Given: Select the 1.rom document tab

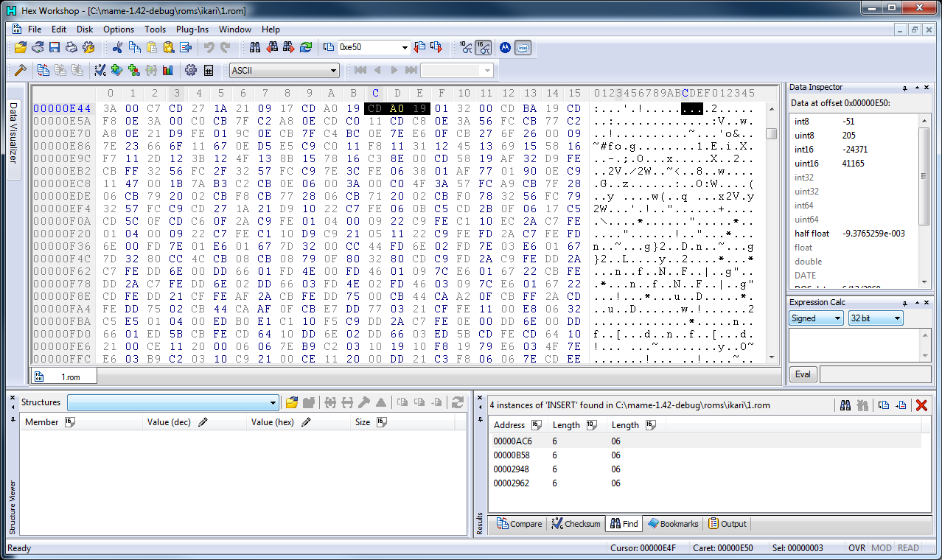Looking at the screenshot, I should pyautogui.click(x=63, y=377).
